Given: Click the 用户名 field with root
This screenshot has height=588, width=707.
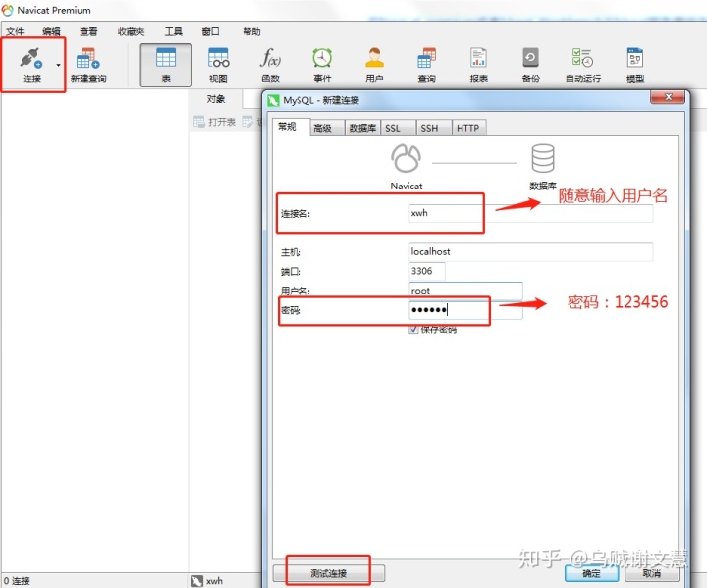Looking at the screenshot, I should coord(465,291).
